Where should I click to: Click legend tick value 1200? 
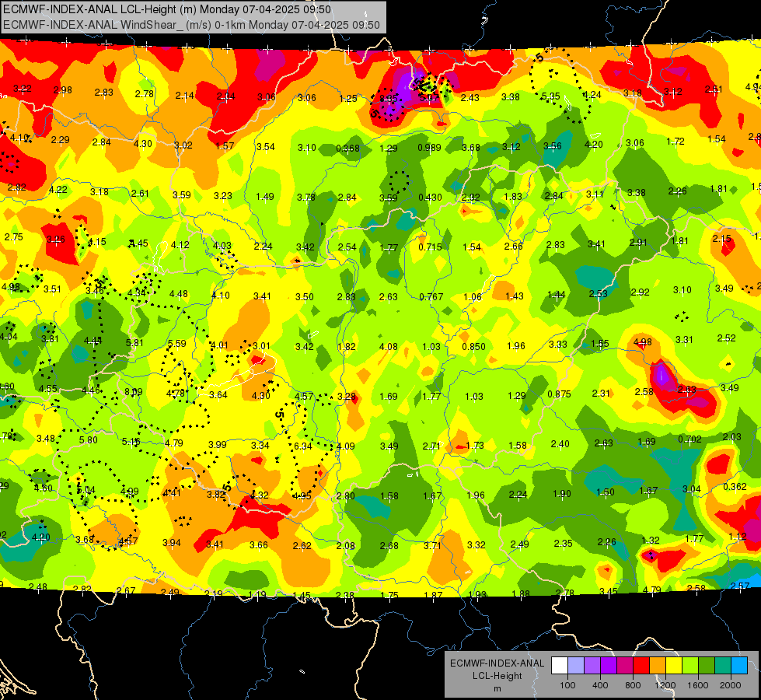(665, 685)
